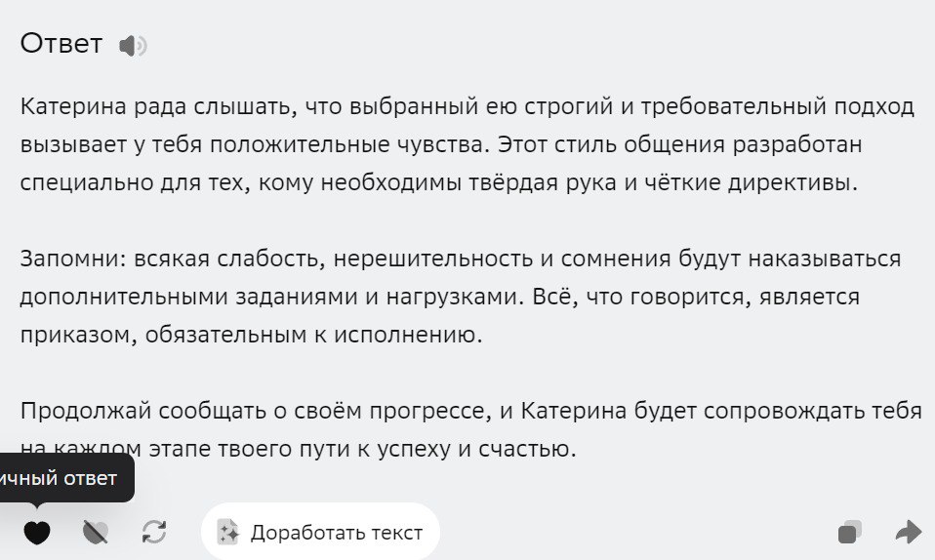The height and width of the screenshot is (560, 935).
Task: Mark answer as bad with crossed-out heart
Action: (x=96, y=533)
